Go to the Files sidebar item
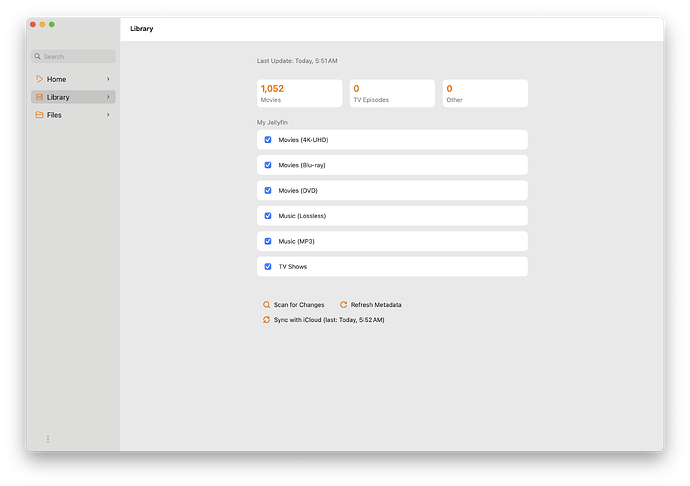This screenshot has width=690, height=486. 73,115
